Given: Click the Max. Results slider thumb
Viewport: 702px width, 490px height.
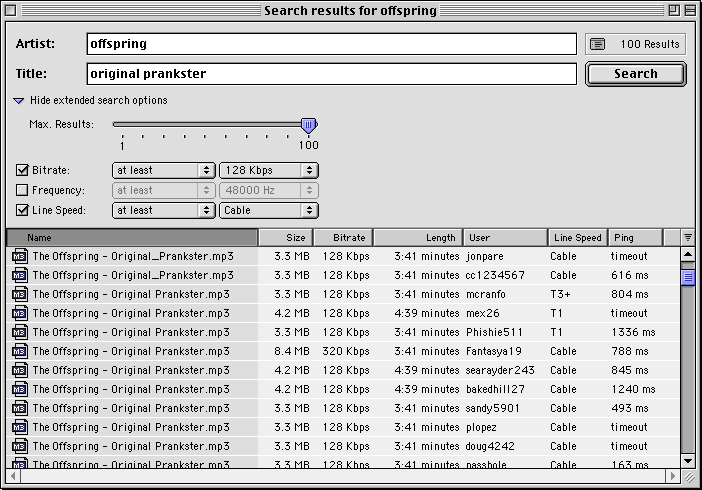Looking at the screenshot, I should coord(309,125).
